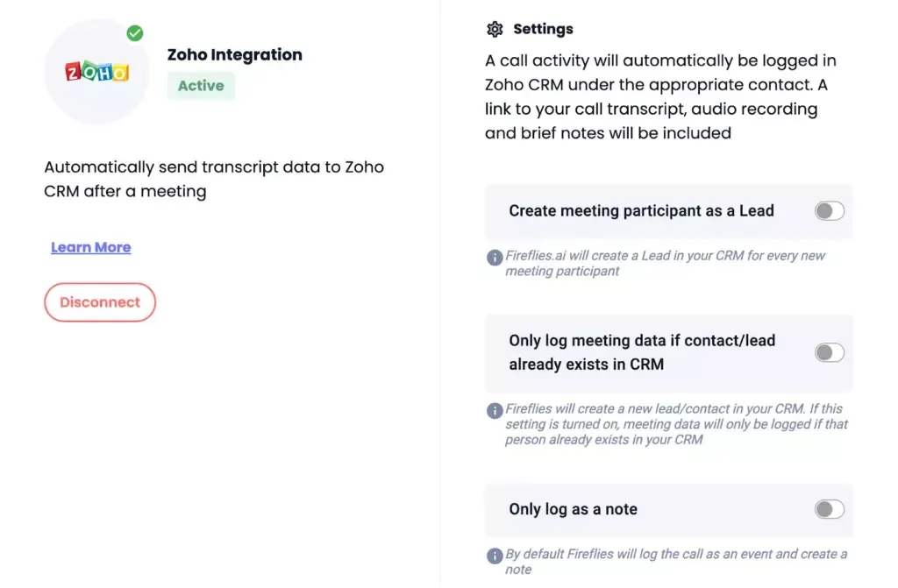Click the Disconnect button
The height and width of the screenshot is (588, 898).
pyautogui.click(x=100, y=301)
